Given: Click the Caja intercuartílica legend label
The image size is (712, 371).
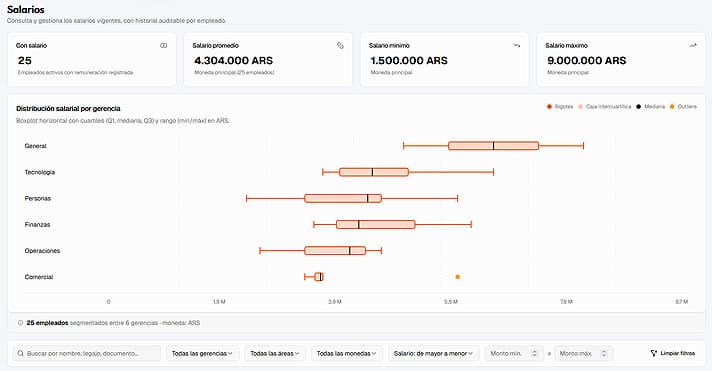Looking at the screenshot, I should (x=608, y=107).
